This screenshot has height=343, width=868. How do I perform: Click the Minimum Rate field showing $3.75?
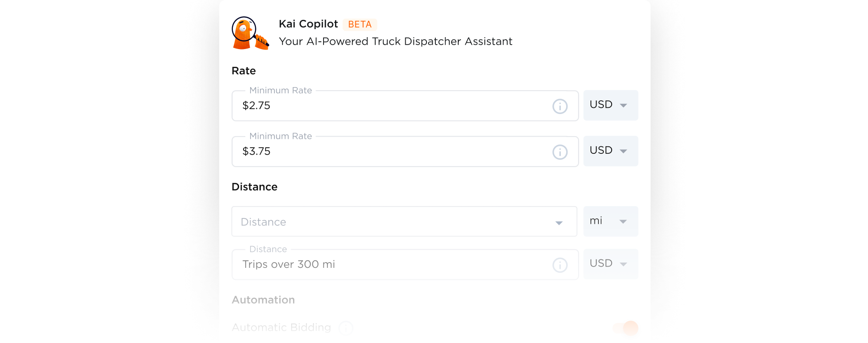pos(389,152)
